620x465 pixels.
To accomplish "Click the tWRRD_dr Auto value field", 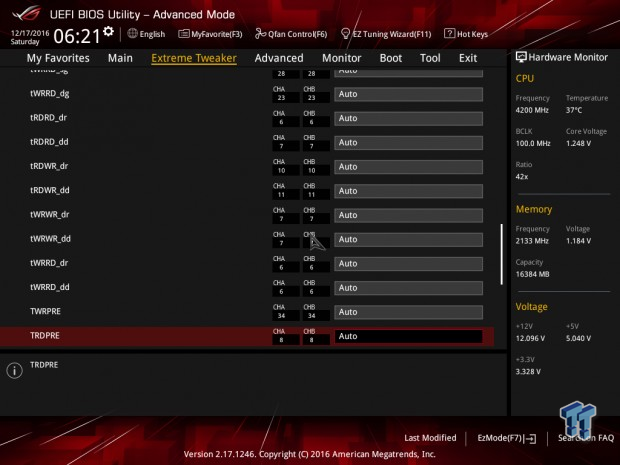I will (408, 264).
